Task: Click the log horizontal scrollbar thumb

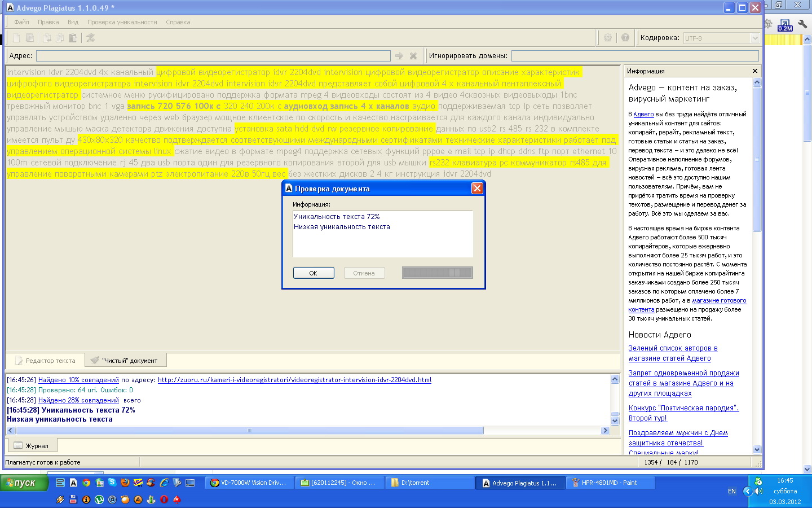Action: pyautogui.click(x=249, y=431)
